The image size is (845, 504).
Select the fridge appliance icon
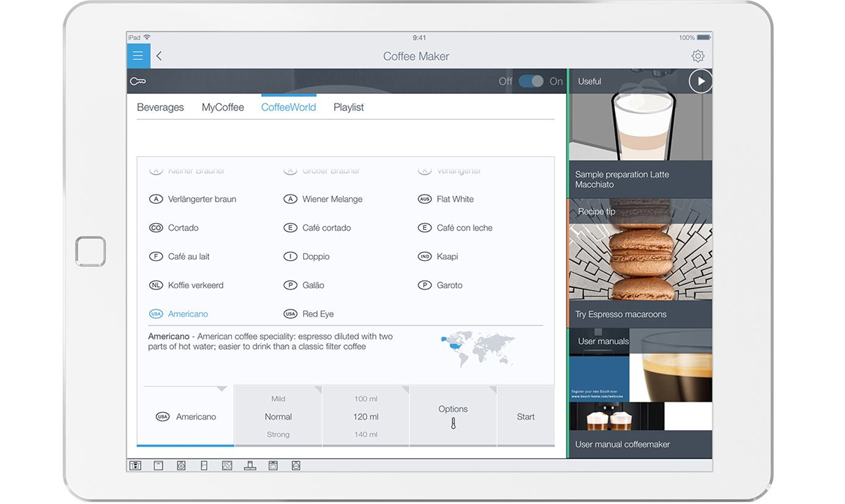pos(204,466)
